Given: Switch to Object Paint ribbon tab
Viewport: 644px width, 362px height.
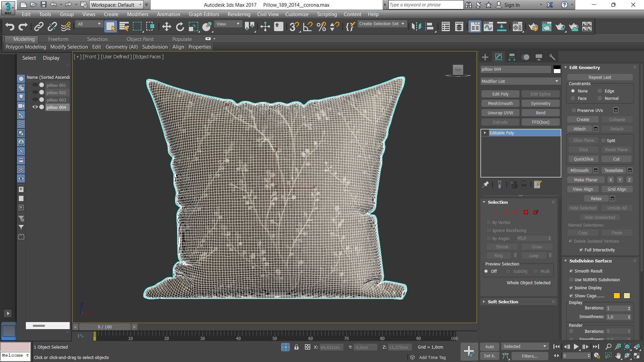Looking at the screenshot, I should tap(140, 39).
